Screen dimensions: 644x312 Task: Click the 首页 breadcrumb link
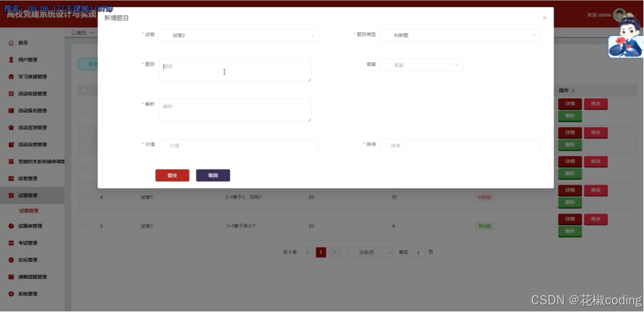pyautogui.click(x=81, y=33)
